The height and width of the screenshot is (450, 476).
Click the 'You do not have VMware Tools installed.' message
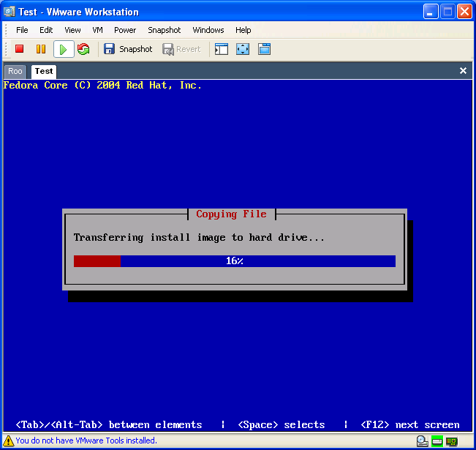(x=86, y=440)
